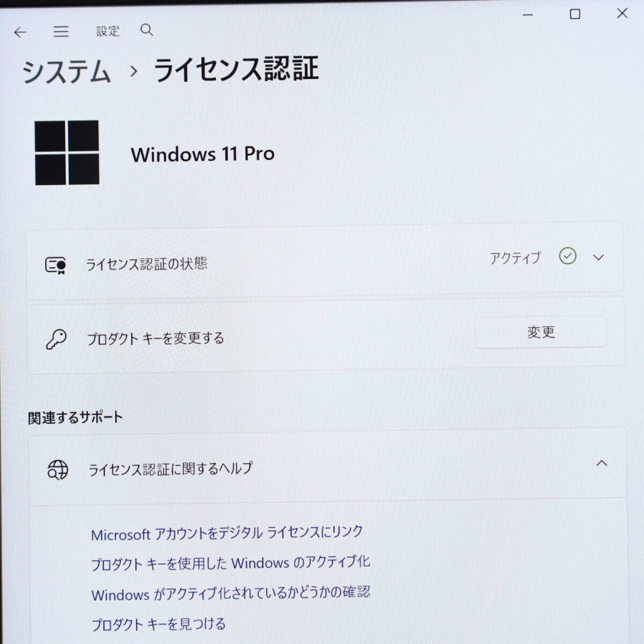The image size is (644, 644).
Task: Click the 設定 window title
Action: click(x=108, y=31)
